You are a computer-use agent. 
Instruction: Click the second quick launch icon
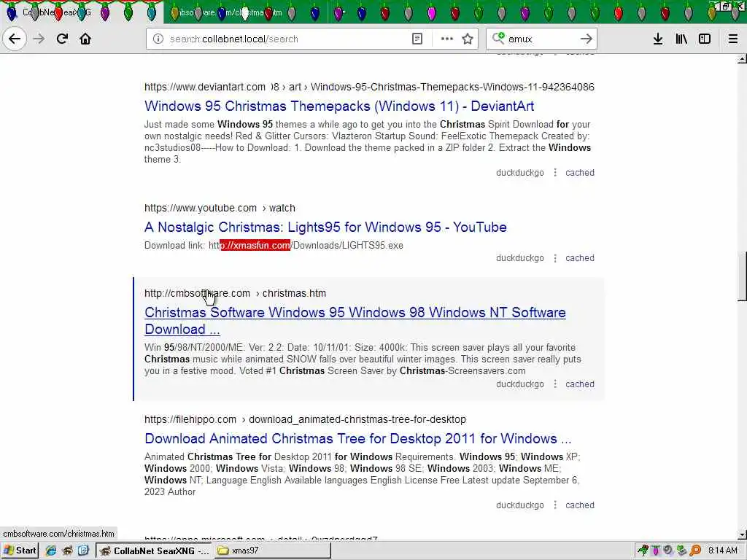pyautogui.click(x=67, y=551)
